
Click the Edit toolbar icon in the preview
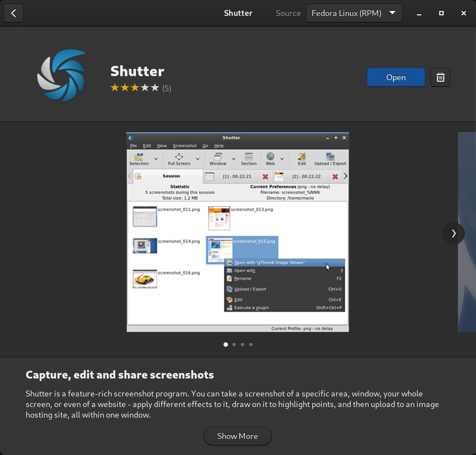[302, 157]
